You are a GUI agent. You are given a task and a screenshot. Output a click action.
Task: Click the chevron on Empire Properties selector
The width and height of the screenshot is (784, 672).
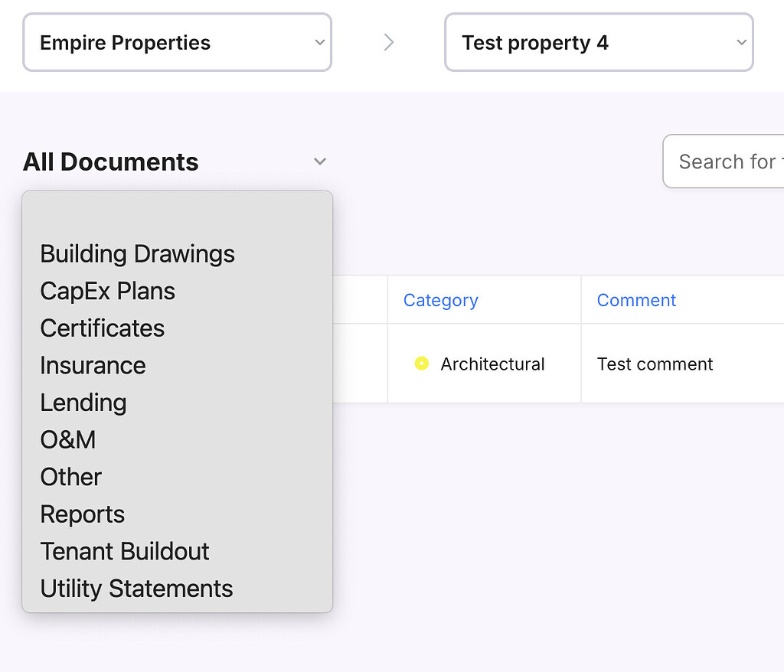point(321,42)
